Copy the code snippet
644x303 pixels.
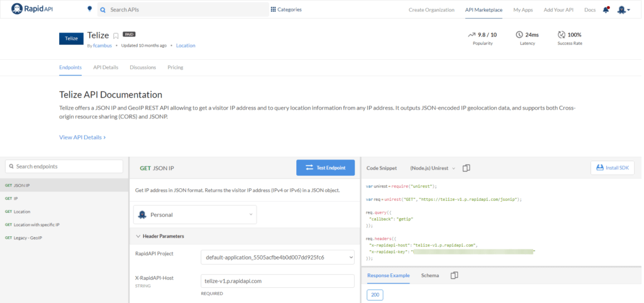tap(466, 168)
